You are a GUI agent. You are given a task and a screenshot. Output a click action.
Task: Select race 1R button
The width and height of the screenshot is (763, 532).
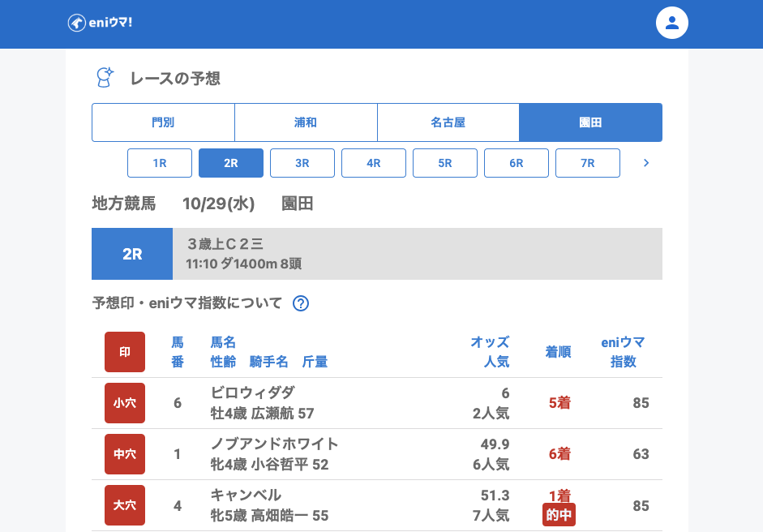pyautogui.click(x=160, y=163)
